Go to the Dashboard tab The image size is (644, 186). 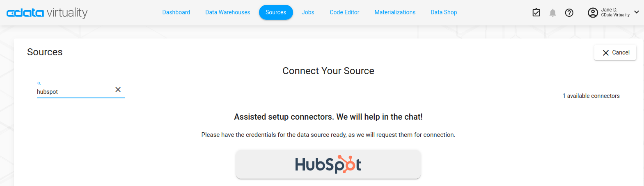tap(176, 12)
